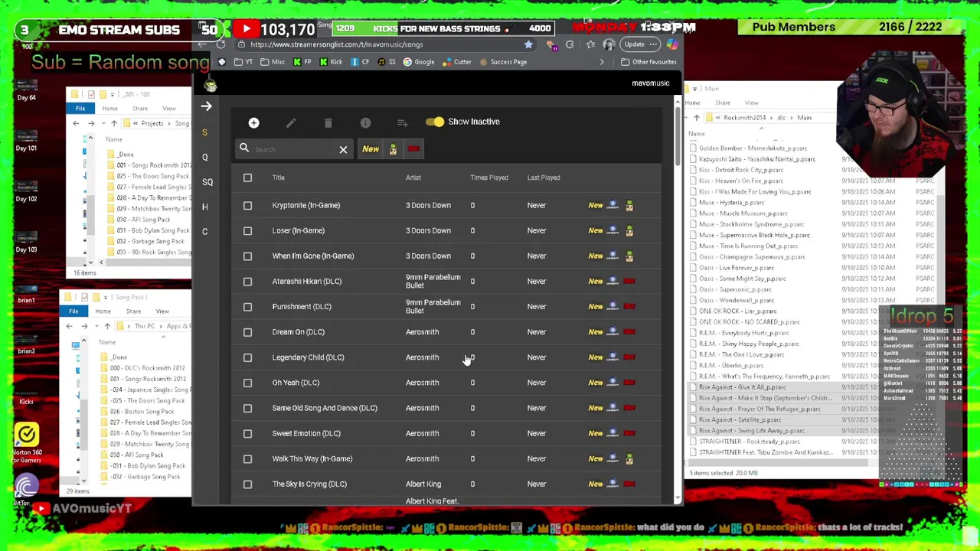Click the New tag on Oh Yeah row
Viewport: 980px width, 551px height.
click(596, 383)
